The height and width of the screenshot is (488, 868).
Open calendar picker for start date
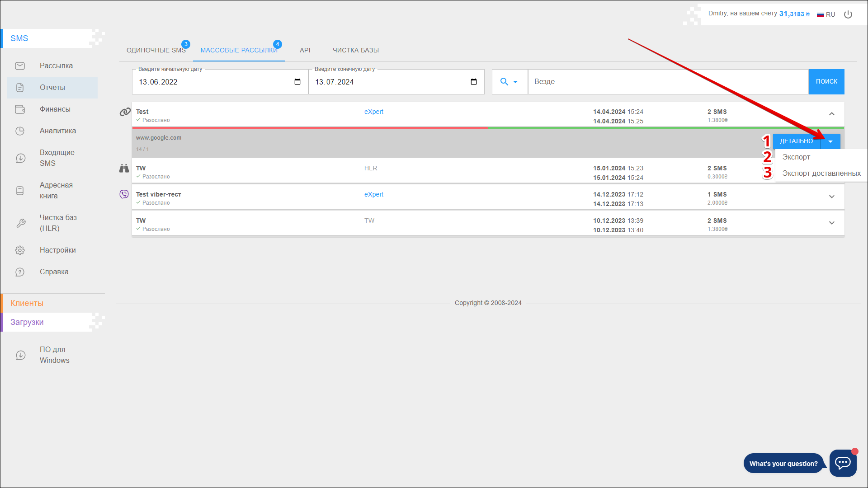297,82
